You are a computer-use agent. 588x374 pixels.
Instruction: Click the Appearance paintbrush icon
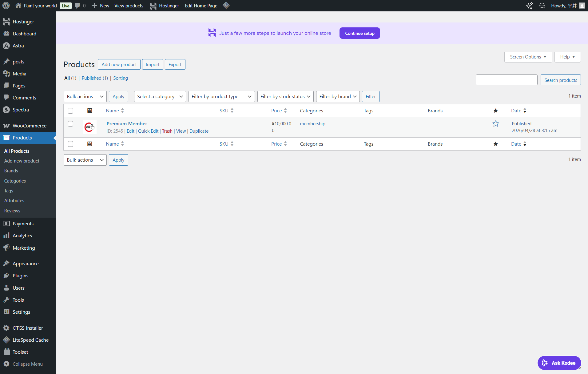(6, 263)
